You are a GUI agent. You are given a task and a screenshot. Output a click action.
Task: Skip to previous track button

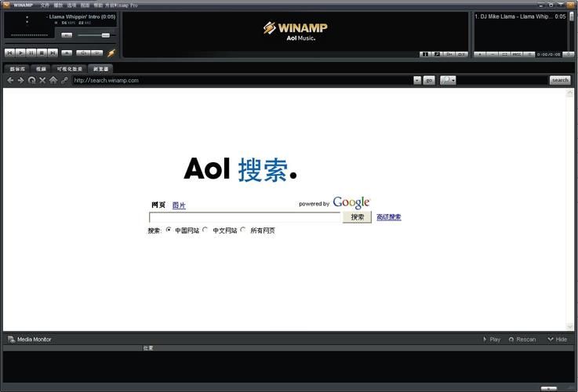point(9,53)
